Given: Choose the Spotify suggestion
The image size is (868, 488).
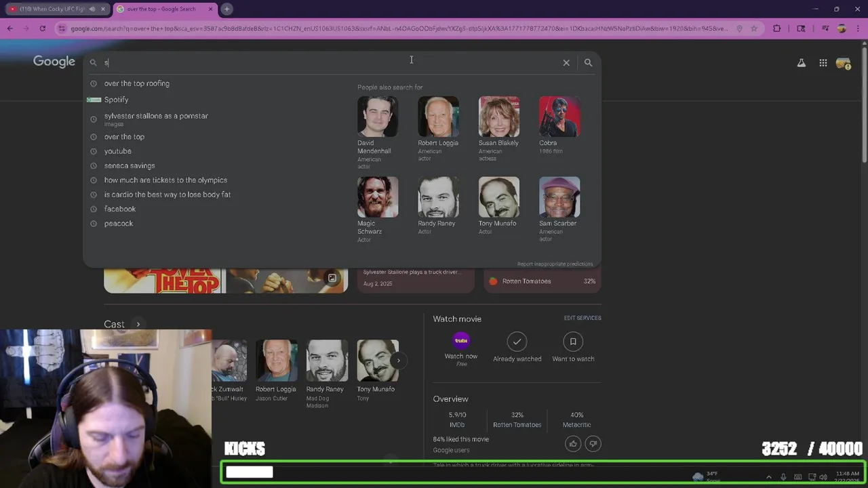Looking at the screenshot, I should [x=116, y=100].
